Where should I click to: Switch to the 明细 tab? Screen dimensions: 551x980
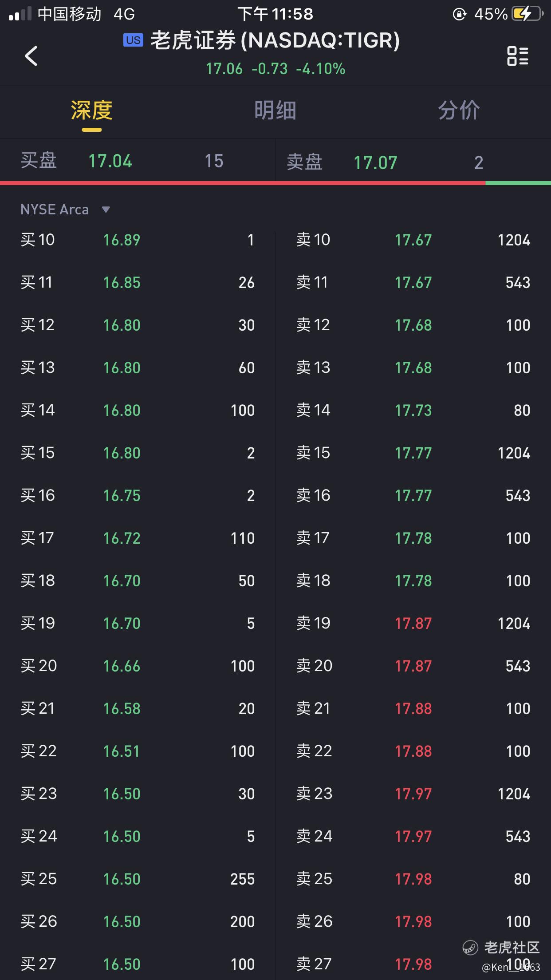[x=275, y=110]
